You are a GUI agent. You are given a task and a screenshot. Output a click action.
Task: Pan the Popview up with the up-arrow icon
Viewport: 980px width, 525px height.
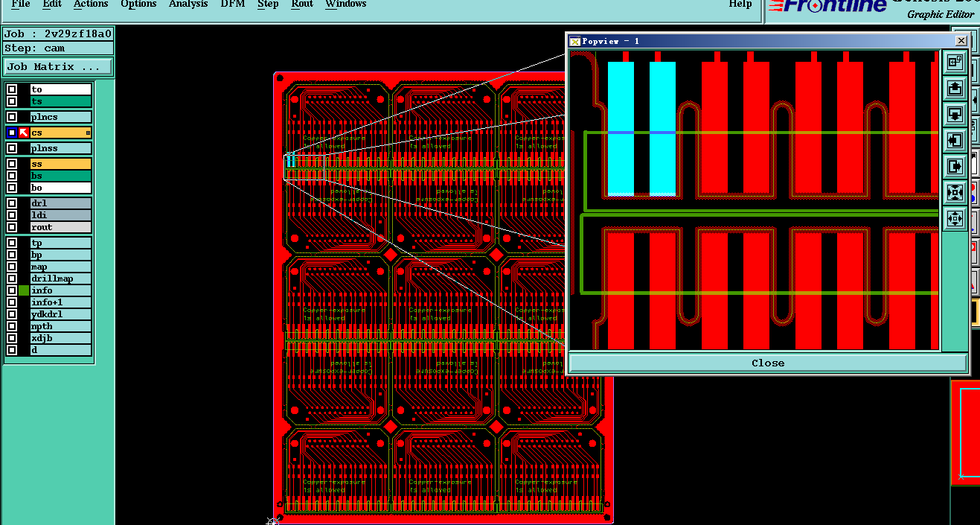pyautogui.click(x=955, y=89)
